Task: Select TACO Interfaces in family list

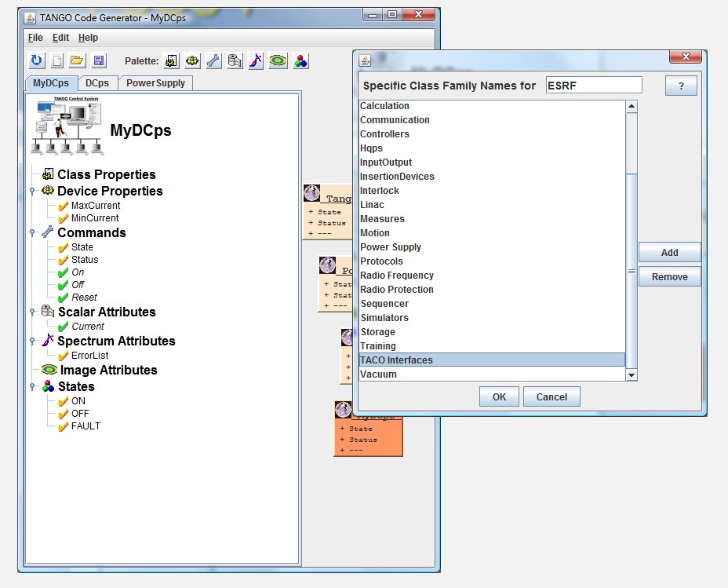Action: [x=492, y=360]
